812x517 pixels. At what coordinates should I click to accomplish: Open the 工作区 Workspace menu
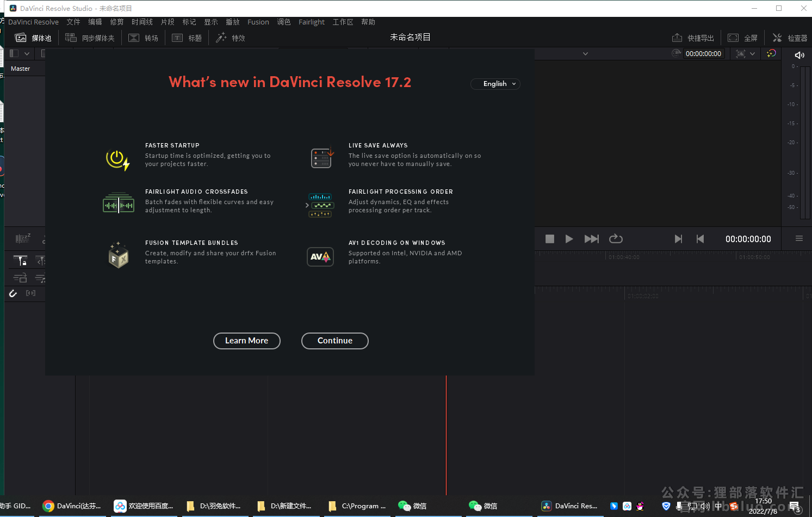point(343,22)
